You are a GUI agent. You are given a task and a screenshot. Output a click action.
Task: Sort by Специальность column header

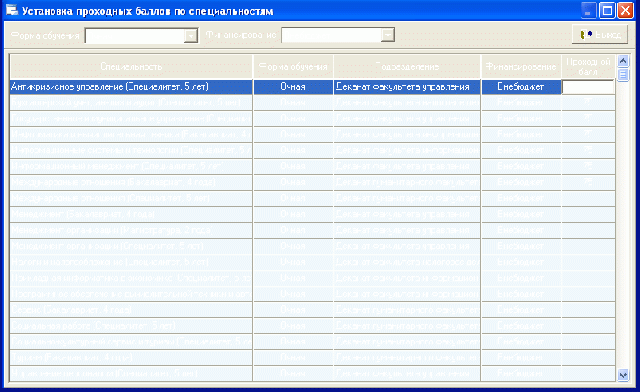131,67
